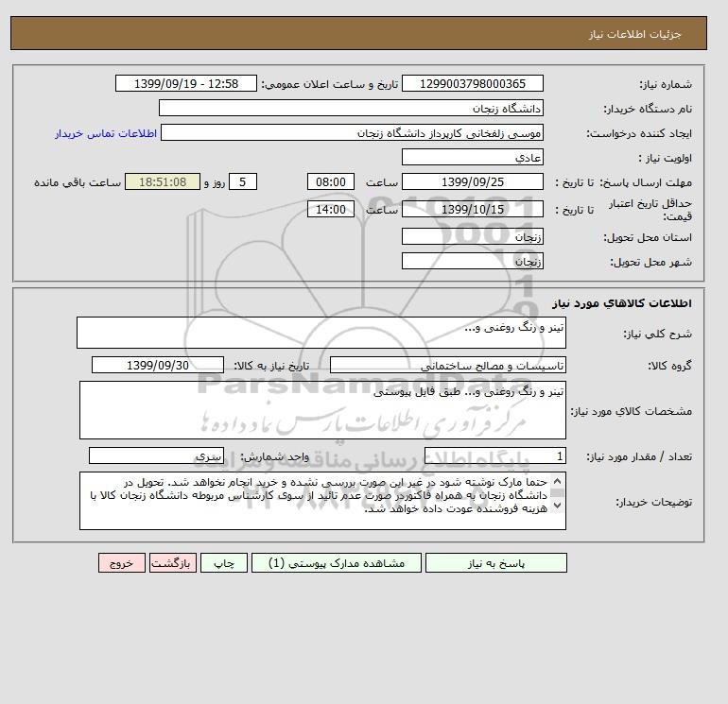This screenshot has height=704, width=728.
Task: Click the buyer notes text area
Action: (322, 501)
